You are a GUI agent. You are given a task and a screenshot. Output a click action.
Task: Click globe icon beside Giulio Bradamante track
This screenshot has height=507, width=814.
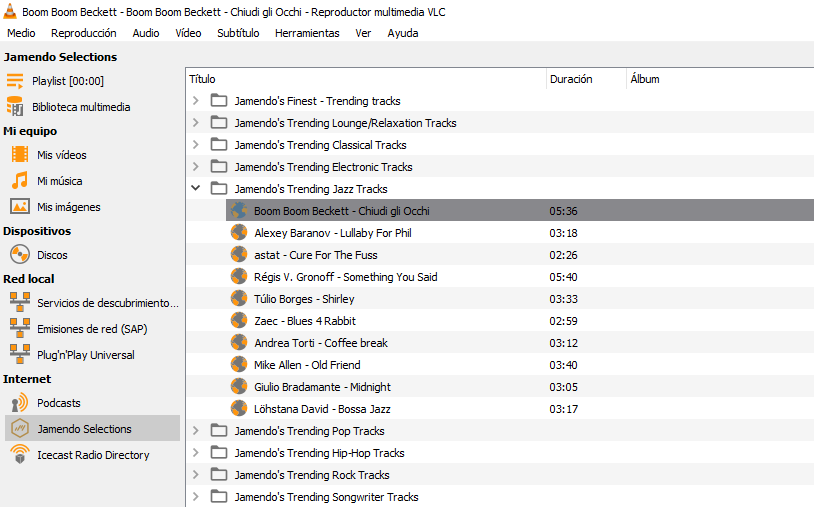pos(239,387)
